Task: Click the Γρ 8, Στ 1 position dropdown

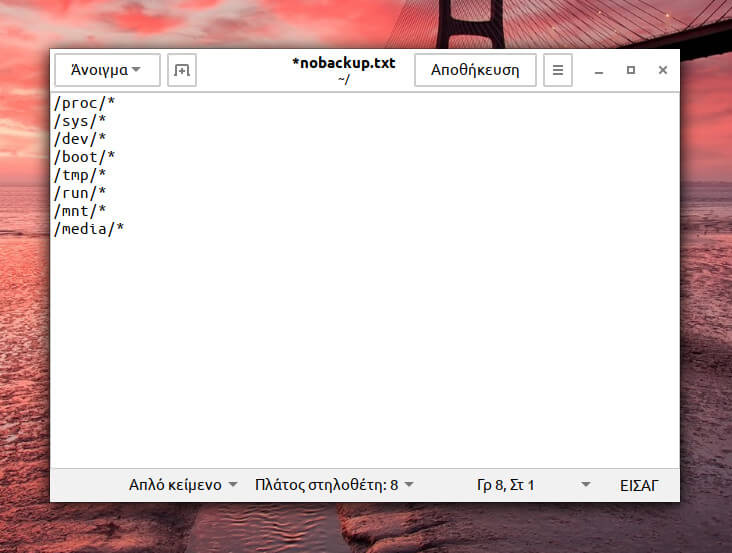Action: [532, 485]
